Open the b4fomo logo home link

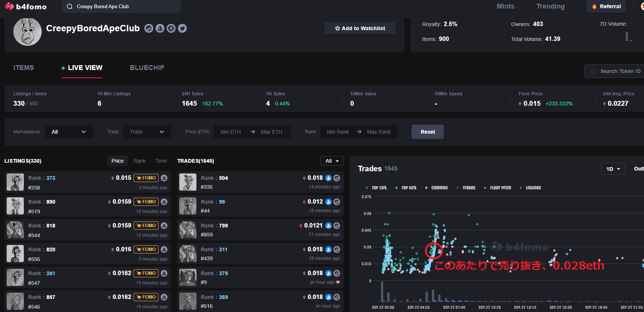[26, 6]
